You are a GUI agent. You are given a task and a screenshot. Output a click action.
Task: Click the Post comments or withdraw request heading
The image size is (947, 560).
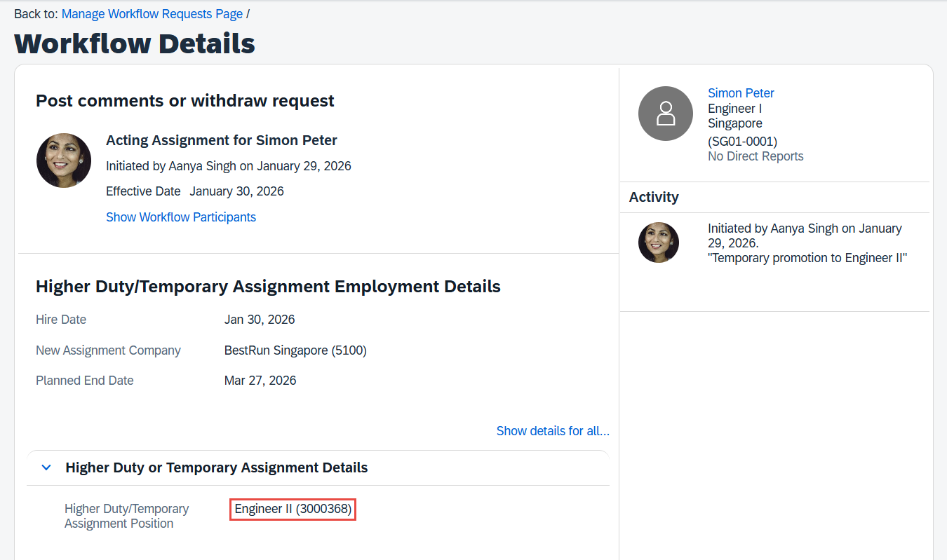(185, 101)
